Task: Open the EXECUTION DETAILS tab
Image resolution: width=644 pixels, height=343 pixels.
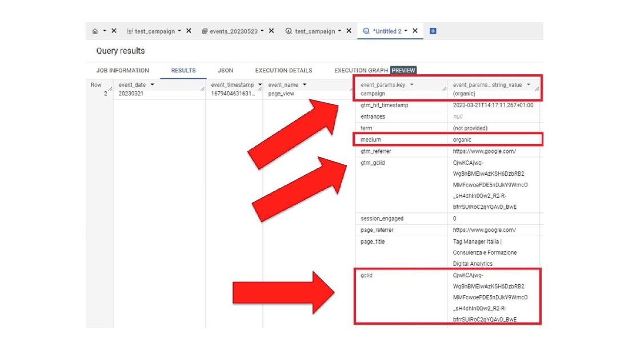Action: click(x=283, y=70)
